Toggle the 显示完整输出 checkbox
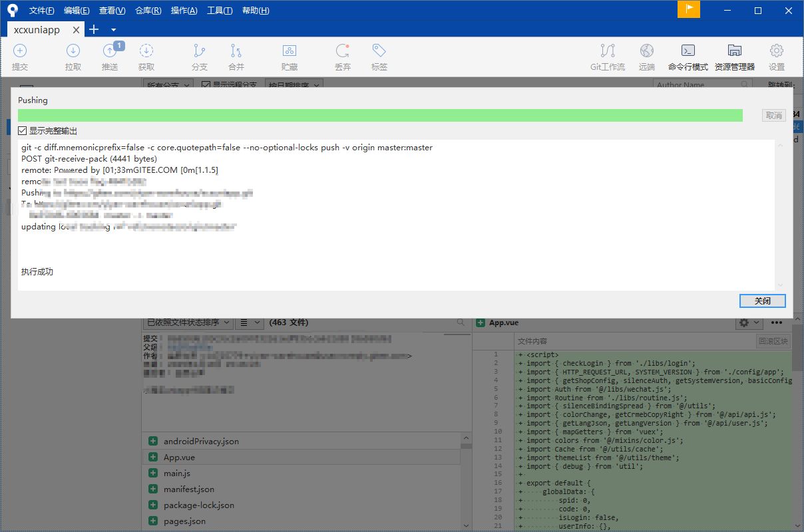The image size is (804, 532). pyautogui.click(x=23, y=130)
